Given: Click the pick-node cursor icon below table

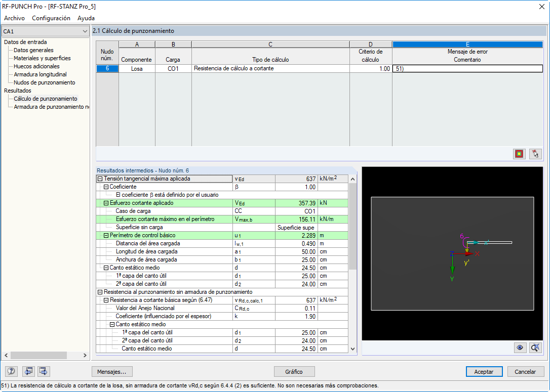Looking at the screenshot, I should tap(535, 154).
